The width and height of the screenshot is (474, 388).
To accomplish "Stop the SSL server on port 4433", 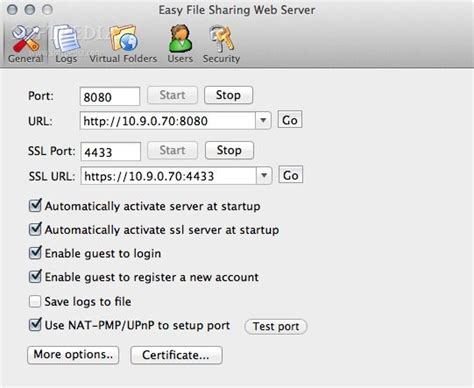I will pyautogui.click(x=229, y=150).
